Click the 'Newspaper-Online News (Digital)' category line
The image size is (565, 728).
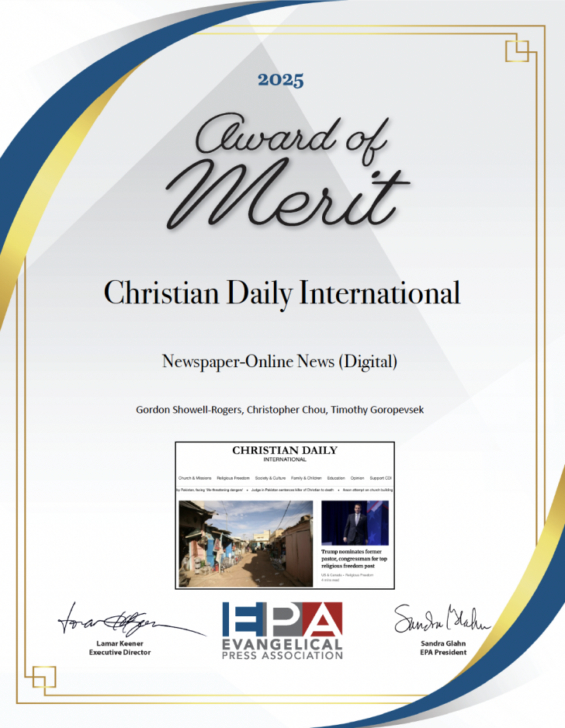coord(279,362)
